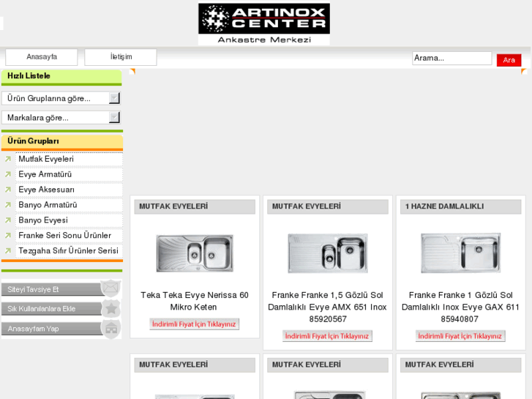This screenshot has width=532, height=399.
Task: Click the green arrow icon next to Banyo Evyesi
Action: pyautogui.click(x=8, y=220)
